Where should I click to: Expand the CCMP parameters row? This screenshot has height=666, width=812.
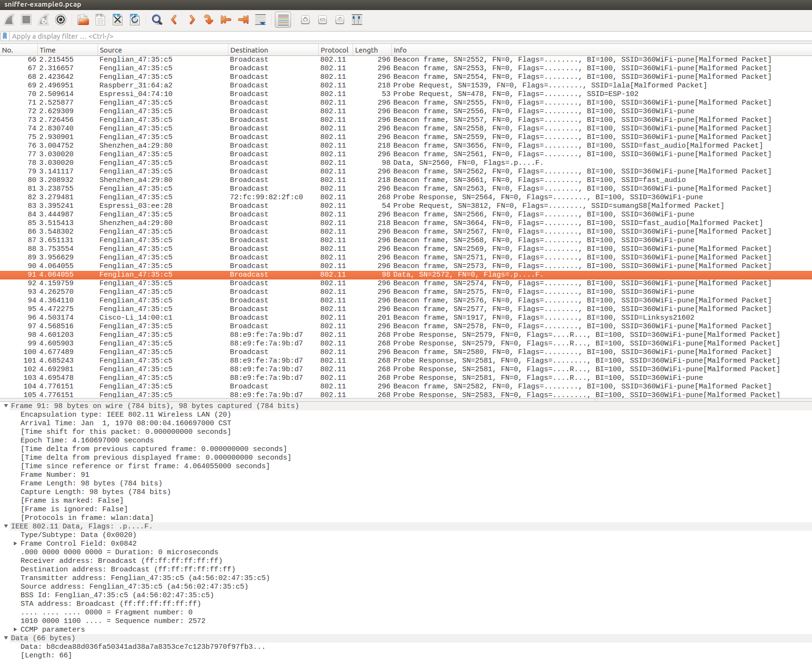tap(15, 629)
